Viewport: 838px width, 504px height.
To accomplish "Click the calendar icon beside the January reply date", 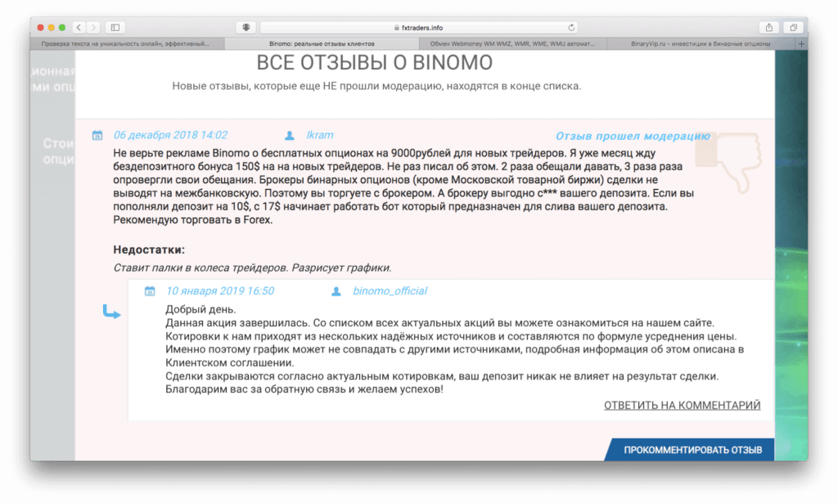I will pyautogui.click(x=150, y=290).
